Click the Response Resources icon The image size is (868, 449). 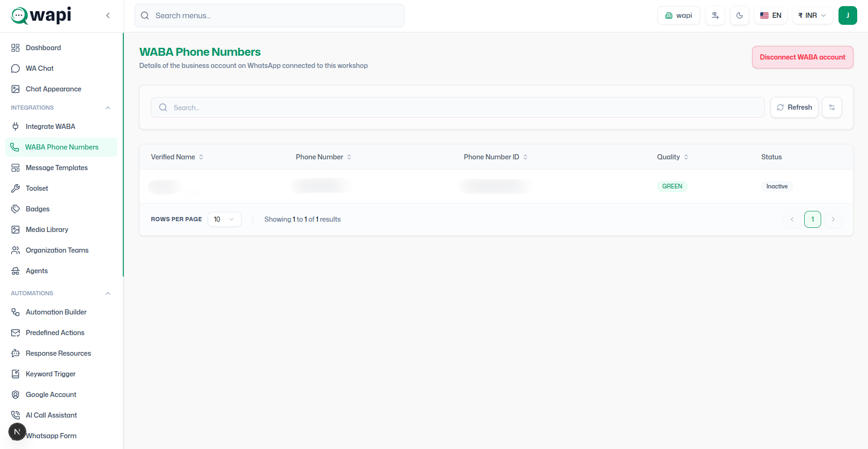tap(15, 353)
